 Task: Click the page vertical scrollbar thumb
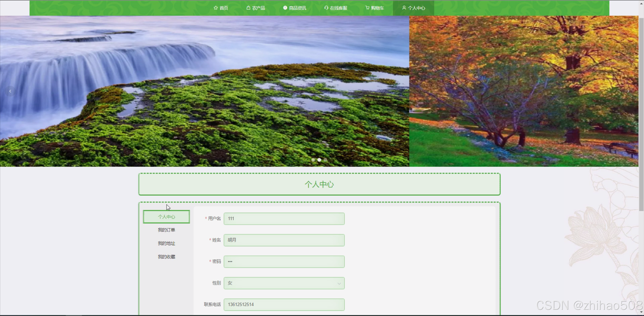(x=641, y=115)
